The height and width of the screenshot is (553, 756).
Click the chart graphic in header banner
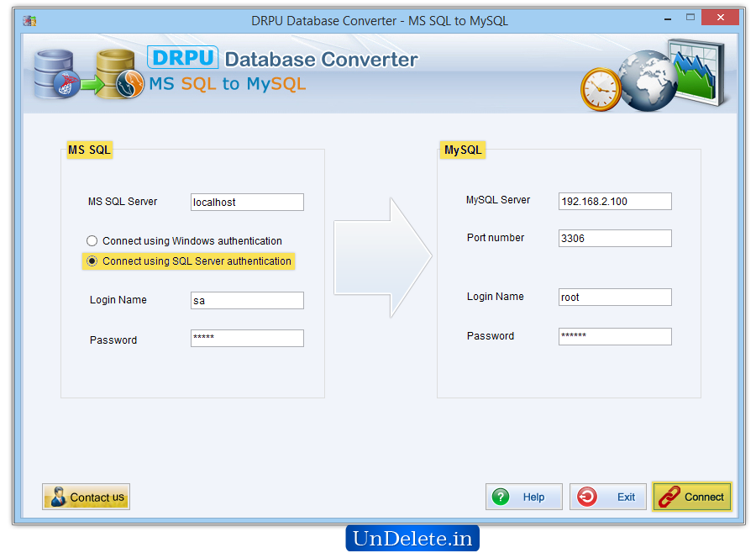point(698,72)
